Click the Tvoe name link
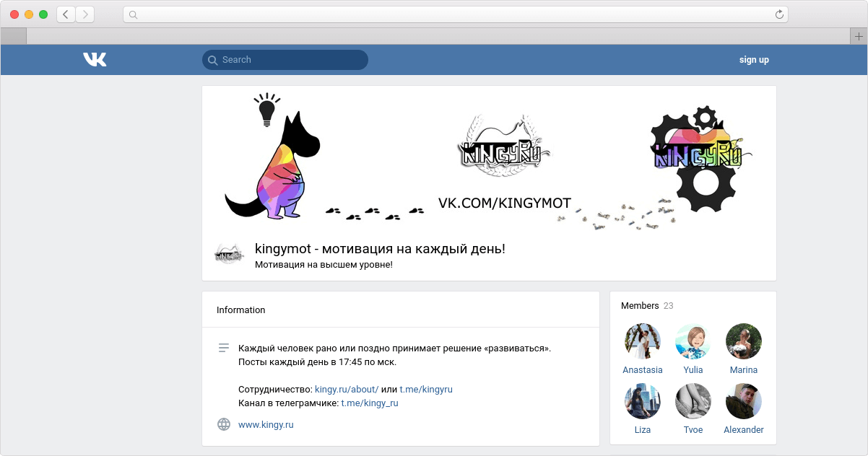The width and height of the screenshot is (868, 456). [693, 430]
